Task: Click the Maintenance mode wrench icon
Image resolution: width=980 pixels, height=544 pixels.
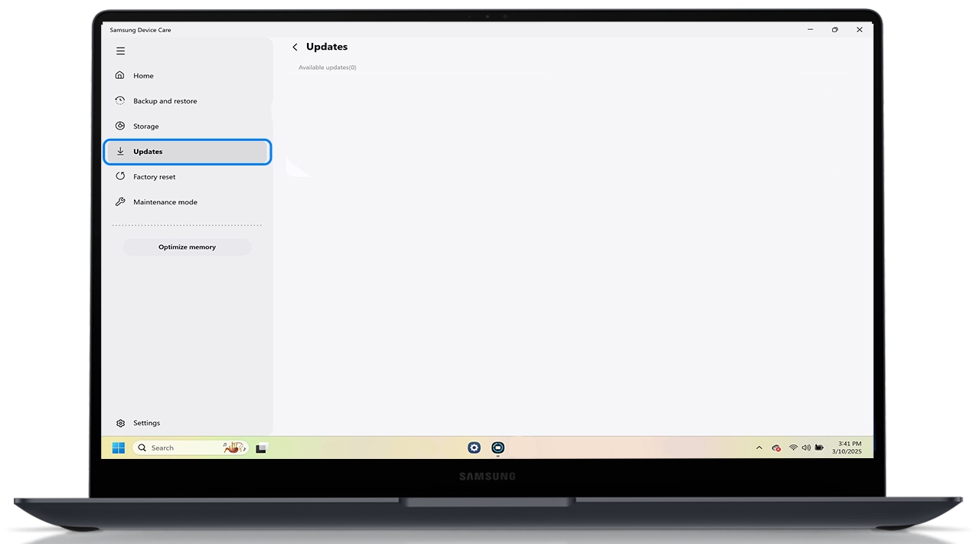Action: click(120, 202)
